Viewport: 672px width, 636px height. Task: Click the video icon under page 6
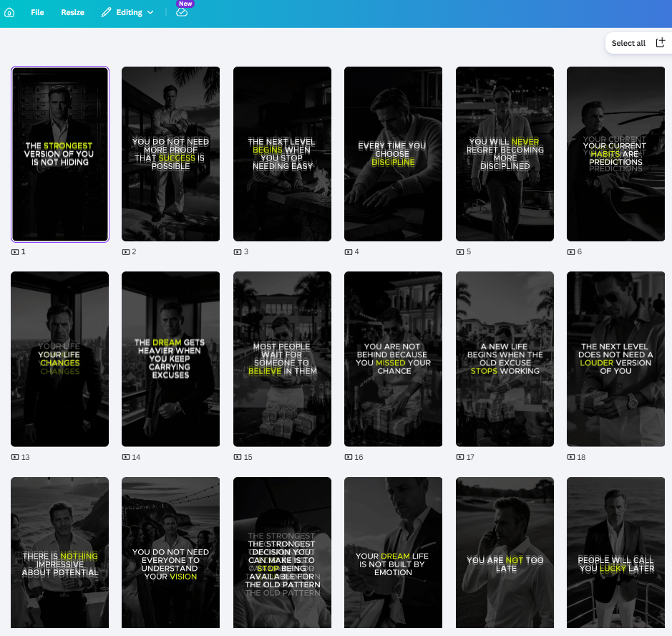tap(571, 252)
